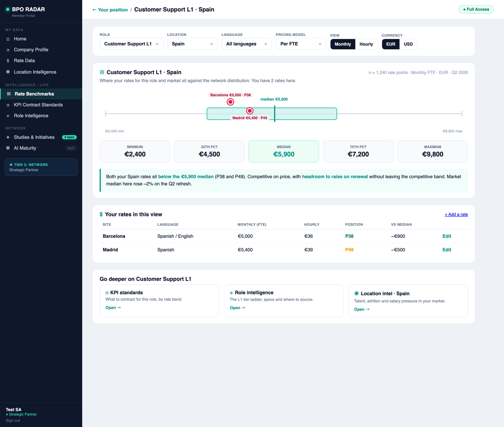Open AI Maturity menu item

coord(41,148)
